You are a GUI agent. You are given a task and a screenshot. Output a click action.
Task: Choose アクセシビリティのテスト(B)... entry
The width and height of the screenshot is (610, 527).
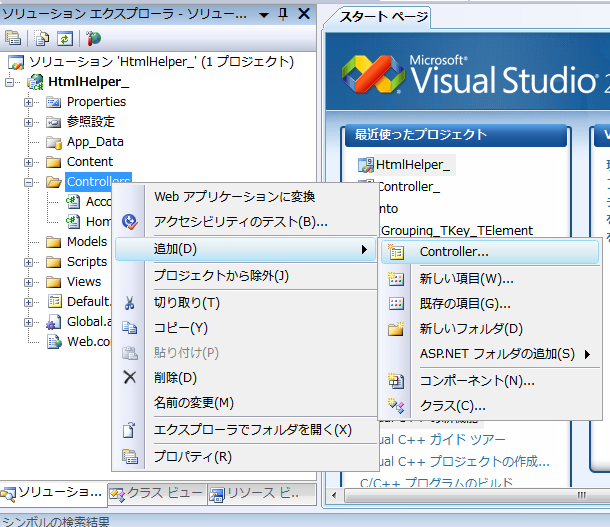click(245, 222)
